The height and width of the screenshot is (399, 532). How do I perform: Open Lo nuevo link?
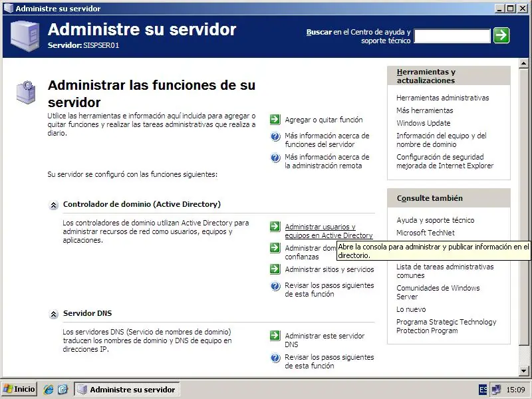(x=411, y=309)
